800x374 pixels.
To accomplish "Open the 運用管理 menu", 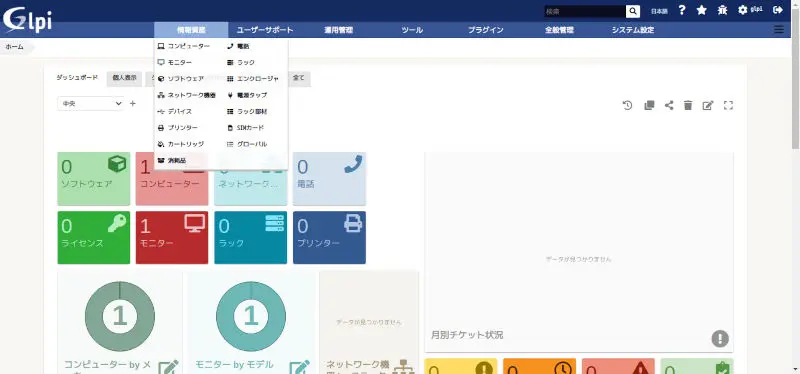I will pos(339,30).
